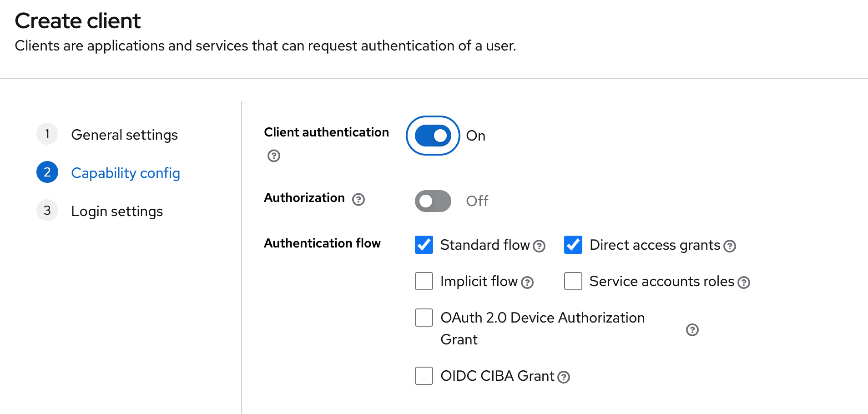This screenshot has height=414, width=868.
Task: Go to General settings step
Action: click(124, 135)
